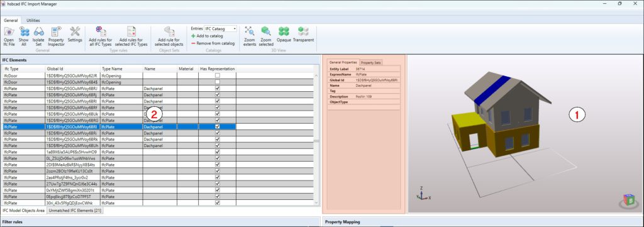The width and height of the screenshot is (644, 227).
Task: Click Remove from catalog
Action: [x=213, y=43]
